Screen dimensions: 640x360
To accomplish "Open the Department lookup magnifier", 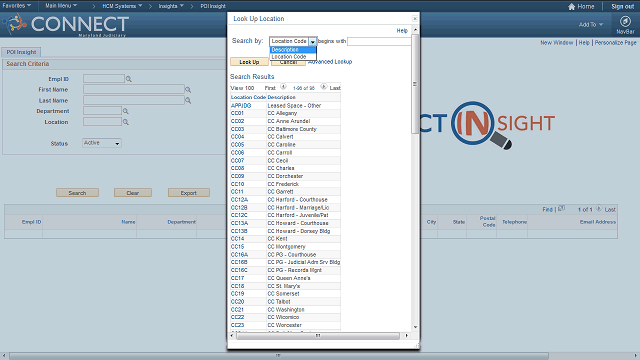I will (126, 111).
